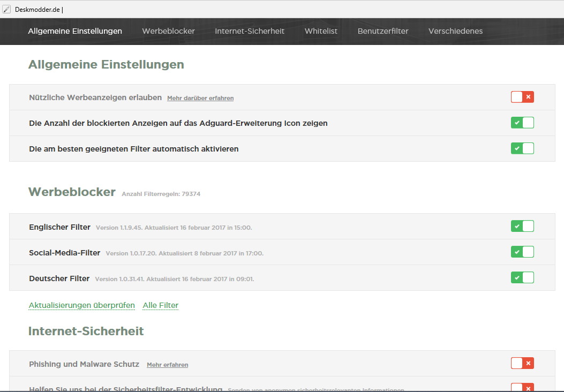The width and height of the screenshot is (564, 392).
Task: Click Social-Media-Filter version 1.0.17.20 info
Action: [x=185, y=253]
